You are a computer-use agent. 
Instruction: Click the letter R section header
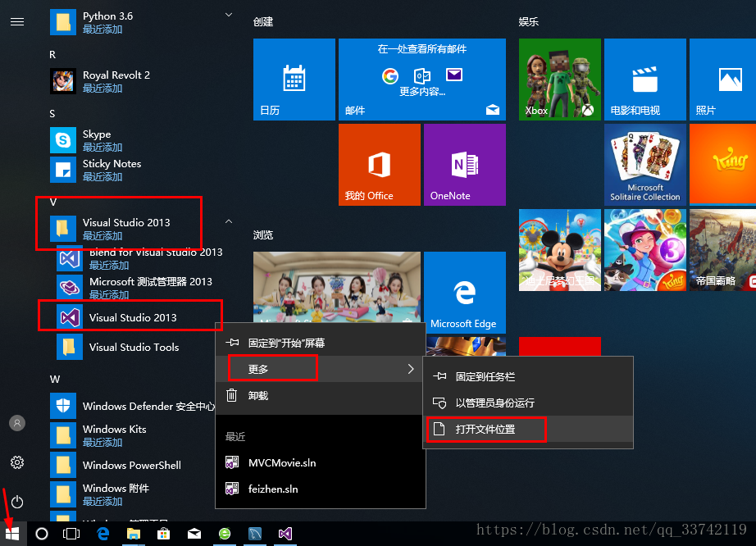click(x=52, y=54)
